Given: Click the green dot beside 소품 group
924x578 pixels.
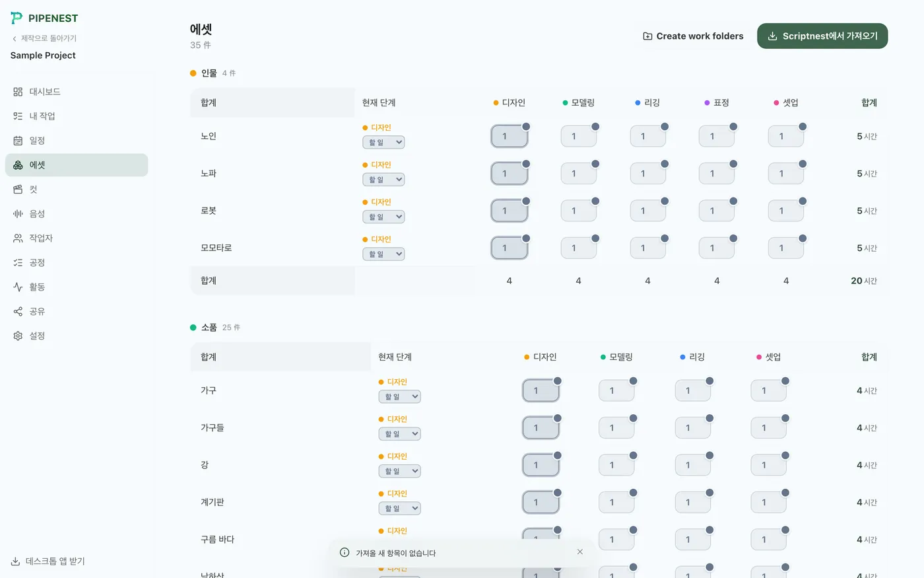Looking at the screenshot, I should pos(193,328).
